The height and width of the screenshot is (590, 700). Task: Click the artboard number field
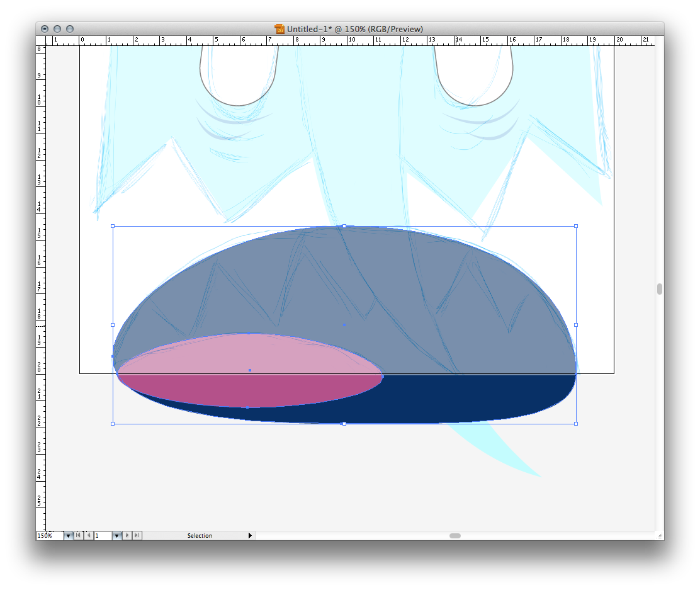coord(103,536)
